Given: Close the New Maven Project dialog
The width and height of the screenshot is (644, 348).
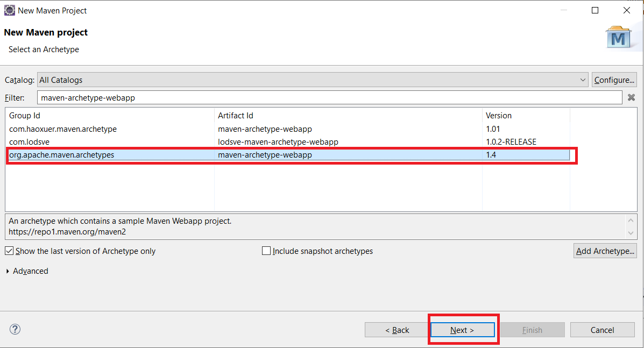Looking at the screenshot, I should tap(627, 10).
